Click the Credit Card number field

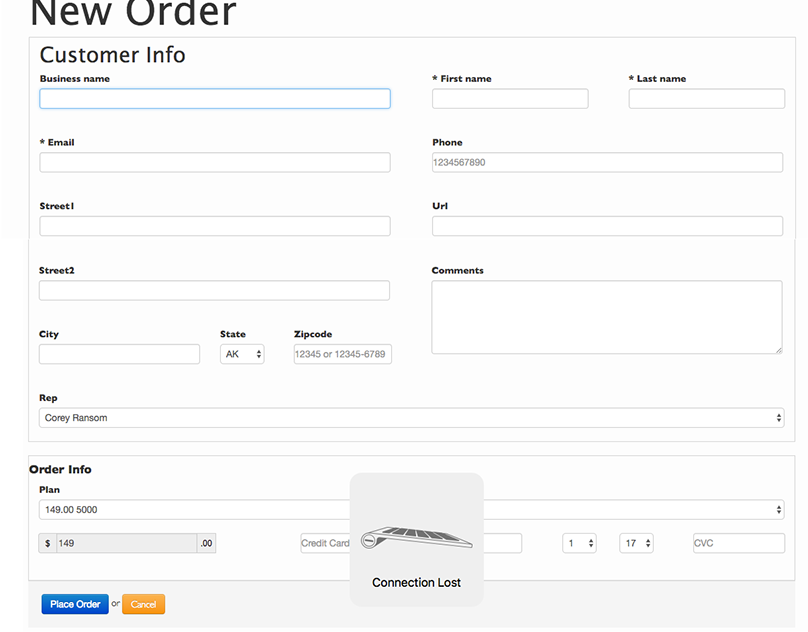pos(320,543)
